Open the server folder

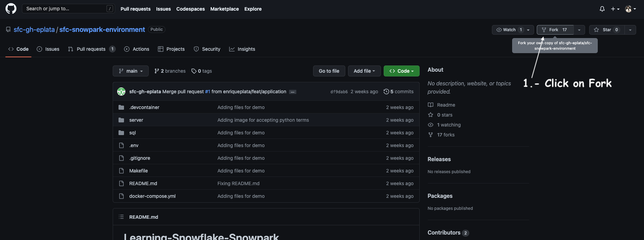136,120
